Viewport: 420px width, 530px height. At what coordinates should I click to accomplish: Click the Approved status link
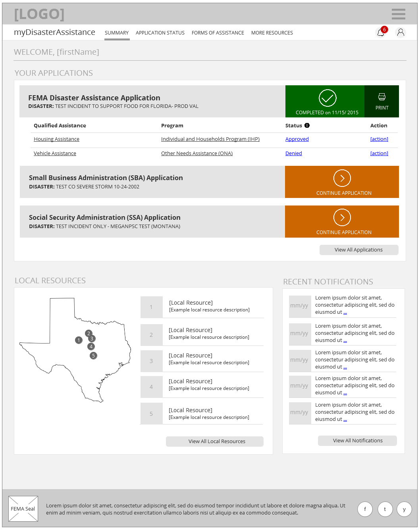(297, 139)
